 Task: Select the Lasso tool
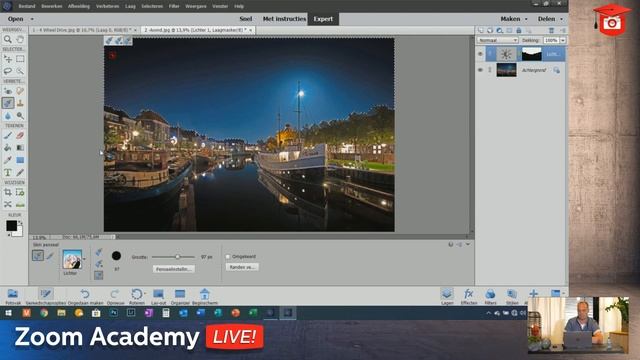(x=8, y=71)
